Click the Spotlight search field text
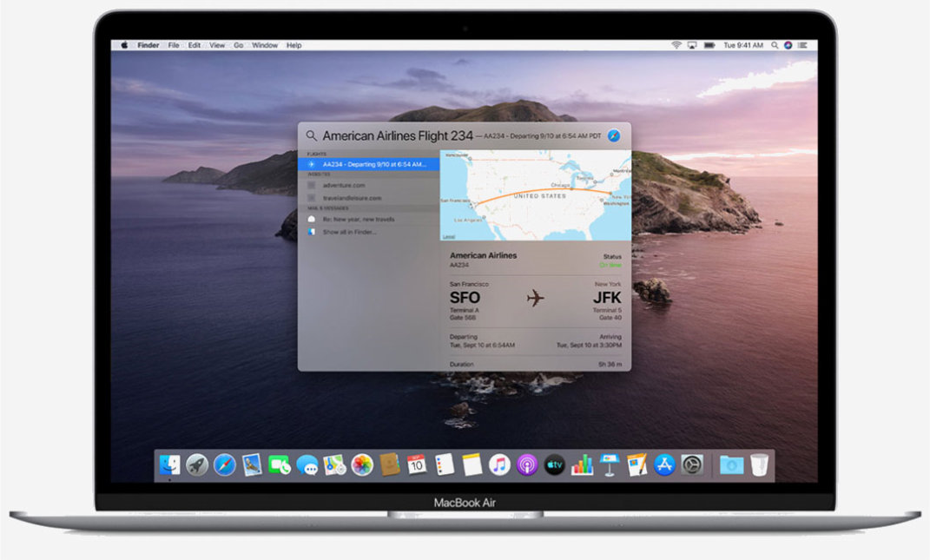Image resolution: width=930 pixels, height=560 pixels. coord(398,135)
